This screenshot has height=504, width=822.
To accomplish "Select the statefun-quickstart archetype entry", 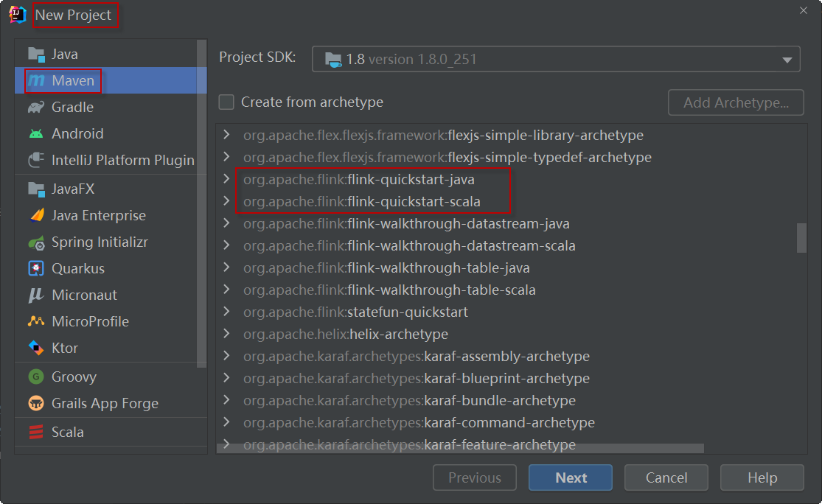I will [x=407, y=312].
